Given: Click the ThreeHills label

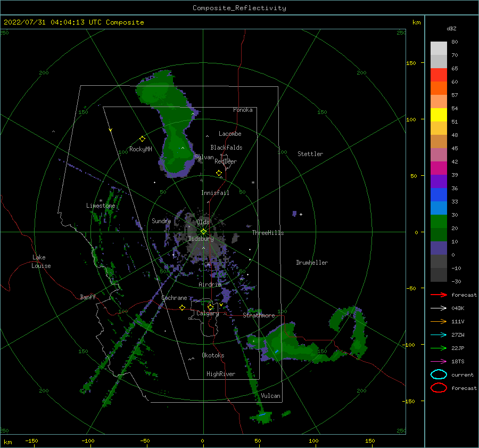Looking at the screenshot, I should click(x=268, y=233).
